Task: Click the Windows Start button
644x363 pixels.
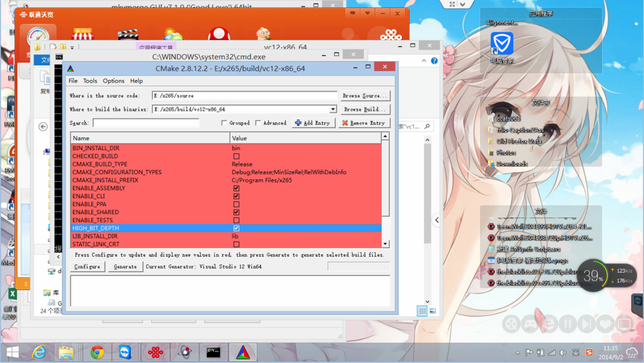Action: click(x=12, y=352)
